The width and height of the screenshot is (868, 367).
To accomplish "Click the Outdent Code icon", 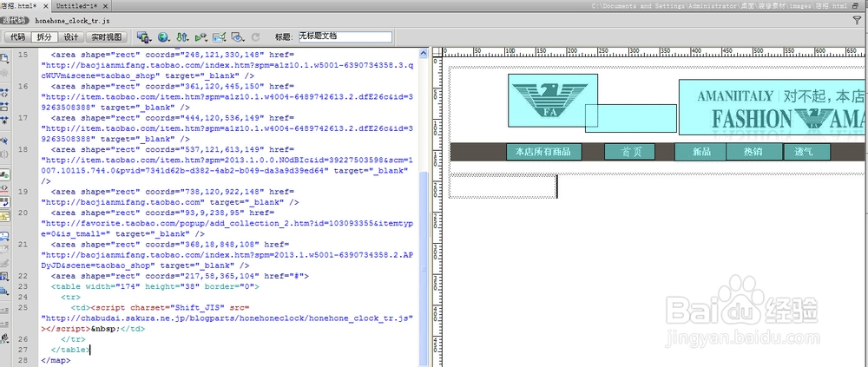I will tap(5, 324).
